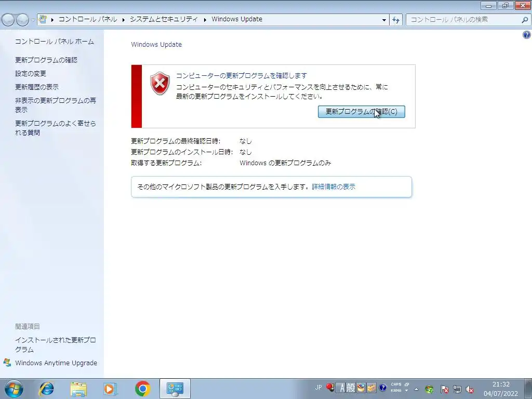Click the 更新プログラムのインストール日時 label
The image size is (532, 399).
pos(182,152)
